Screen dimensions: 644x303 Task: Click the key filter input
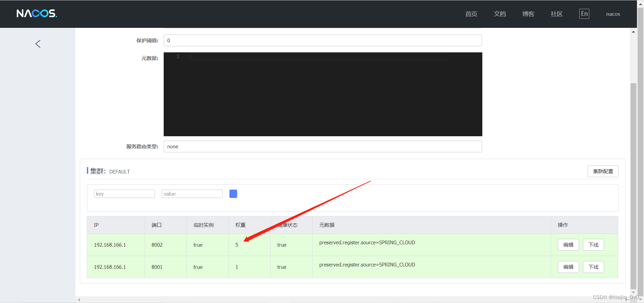coord(124,194)
